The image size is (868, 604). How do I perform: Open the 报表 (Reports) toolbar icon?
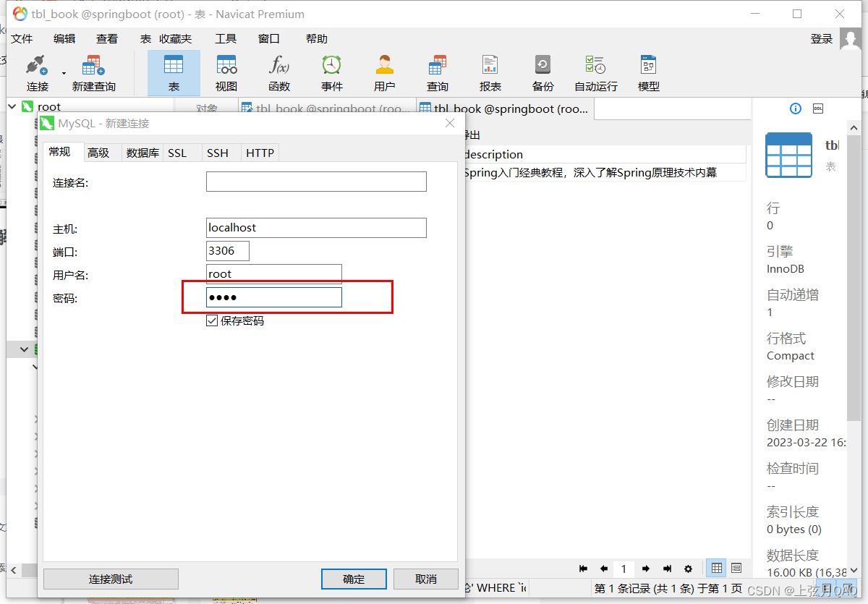(x=490, y=72)
